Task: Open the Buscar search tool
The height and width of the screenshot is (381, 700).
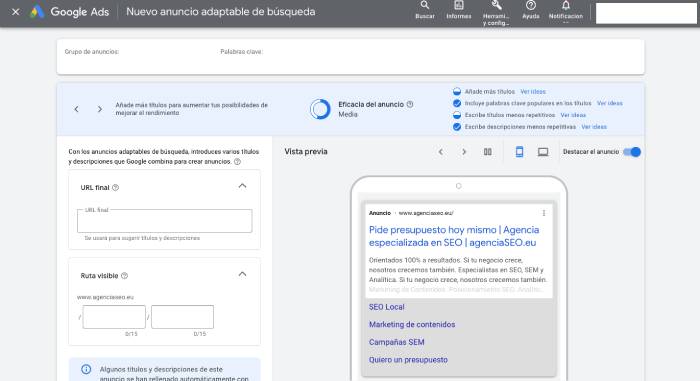Action: 425,10
